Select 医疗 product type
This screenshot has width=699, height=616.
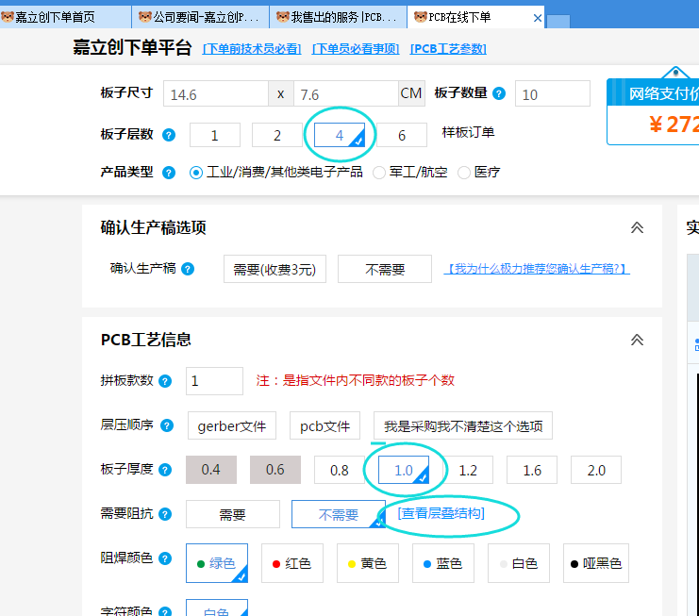point(464,173)
